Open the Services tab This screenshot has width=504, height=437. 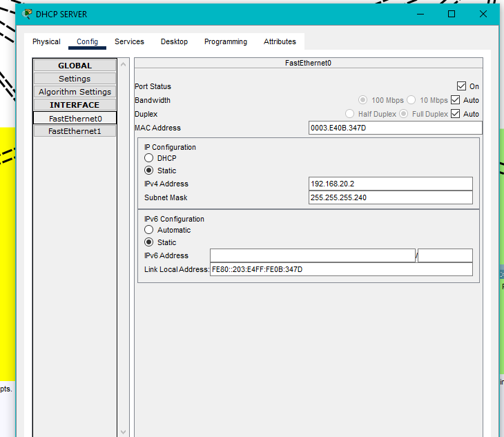pyautogui.click(x=129, y=41)
